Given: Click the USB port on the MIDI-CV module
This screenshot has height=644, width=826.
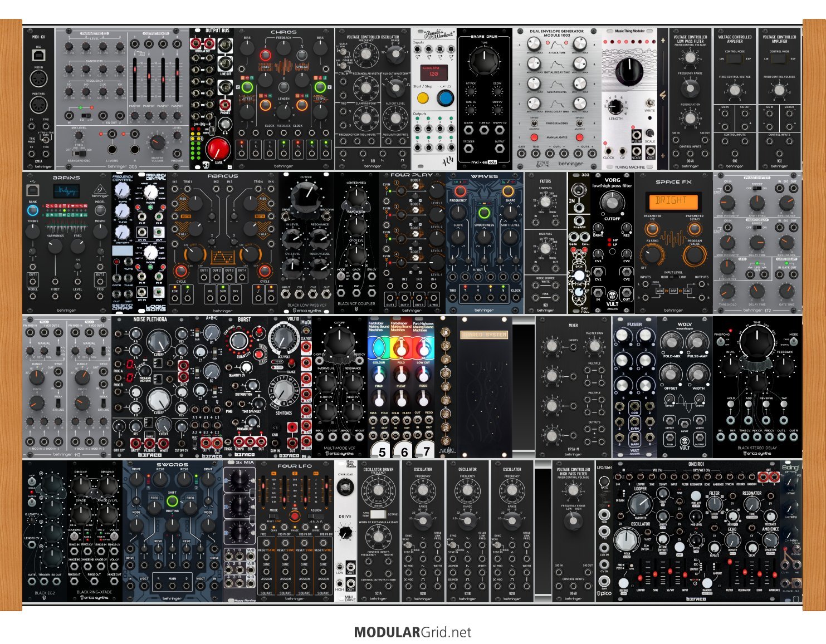Looking at the screenshot, I should tap(39, 56).
